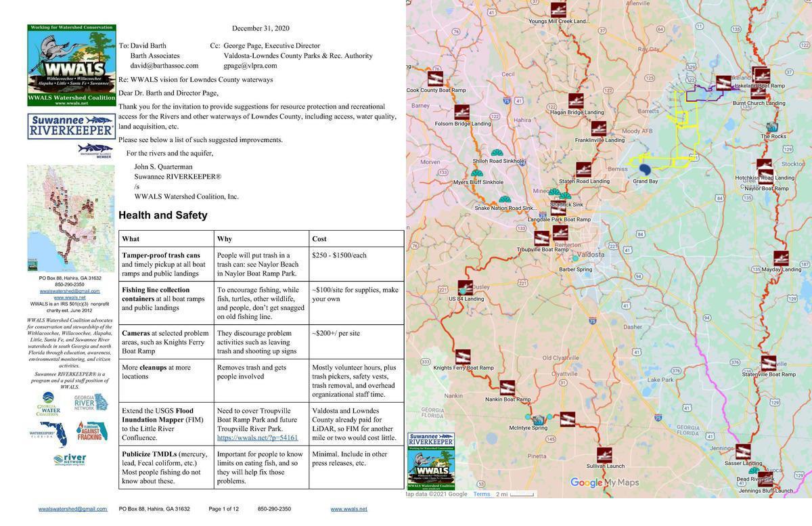The height and width of the screenshot is (526, 812).
Task: Click the Against Fracking logo
Action: click(91, 432)
